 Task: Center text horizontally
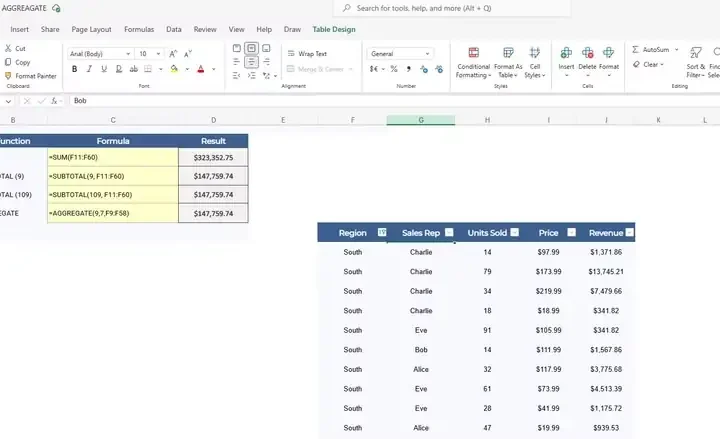pyautogui.click(x=251, y=62)
